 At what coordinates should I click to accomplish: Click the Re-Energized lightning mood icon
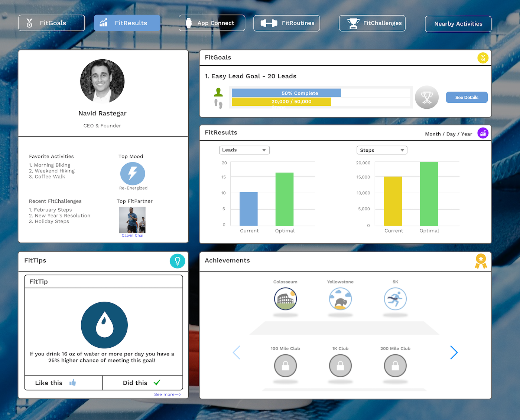point(133,173)
